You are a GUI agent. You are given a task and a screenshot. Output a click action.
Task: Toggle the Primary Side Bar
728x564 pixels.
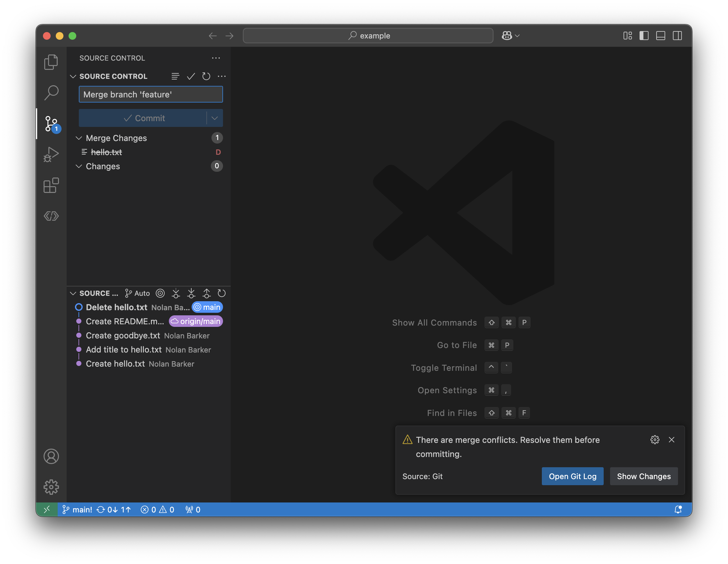click(x=644, y=36)
